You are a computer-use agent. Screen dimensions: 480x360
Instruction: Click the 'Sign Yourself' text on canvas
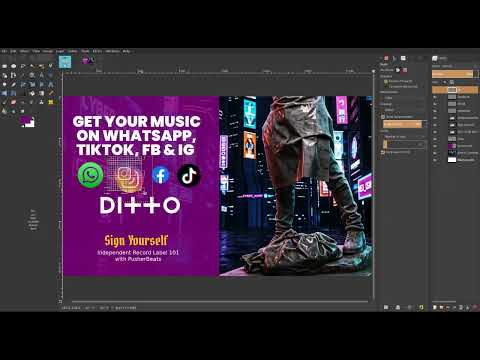coord(136,240)
